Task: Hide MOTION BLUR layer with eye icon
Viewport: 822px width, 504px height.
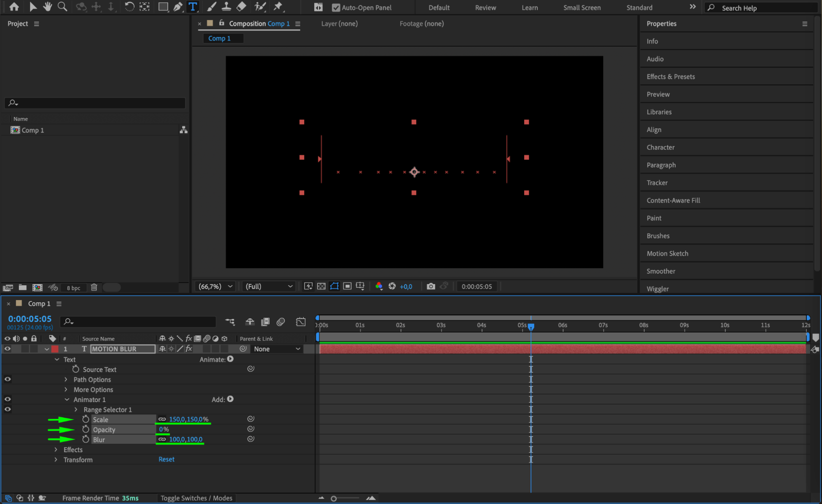Action: 7,349
